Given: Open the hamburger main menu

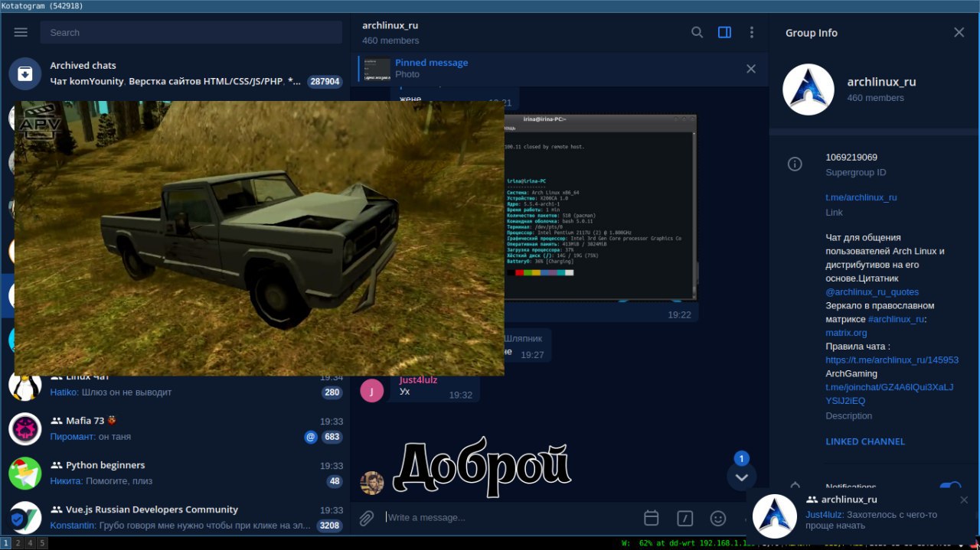Looking at the screenshot, I should (21, 32).
